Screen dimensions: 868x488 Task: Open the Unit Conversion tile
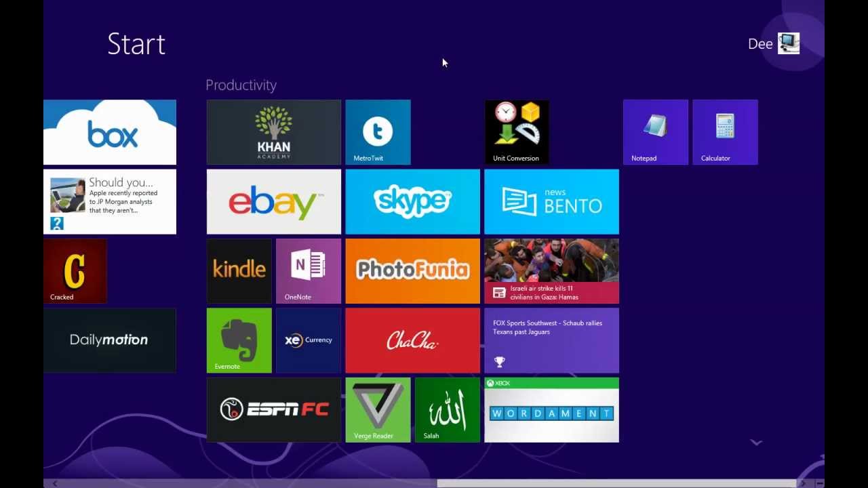coord(517,132)
